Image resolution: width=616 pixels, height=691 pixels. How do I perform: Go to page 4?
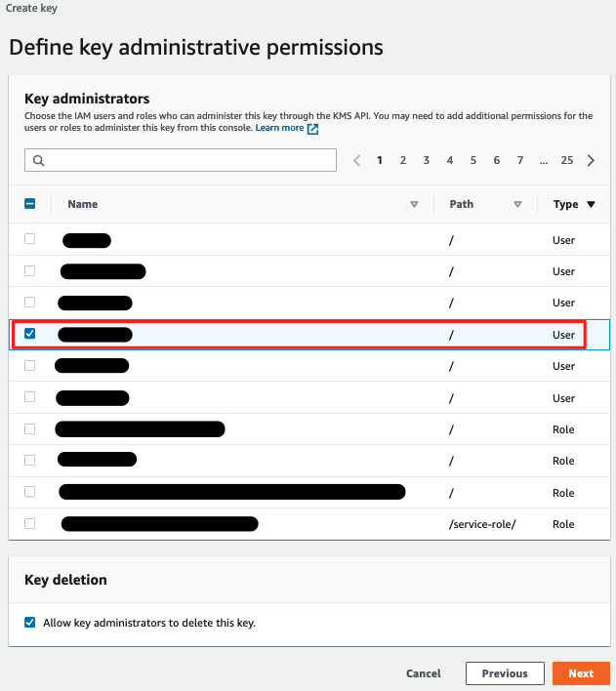click(449, 160)
